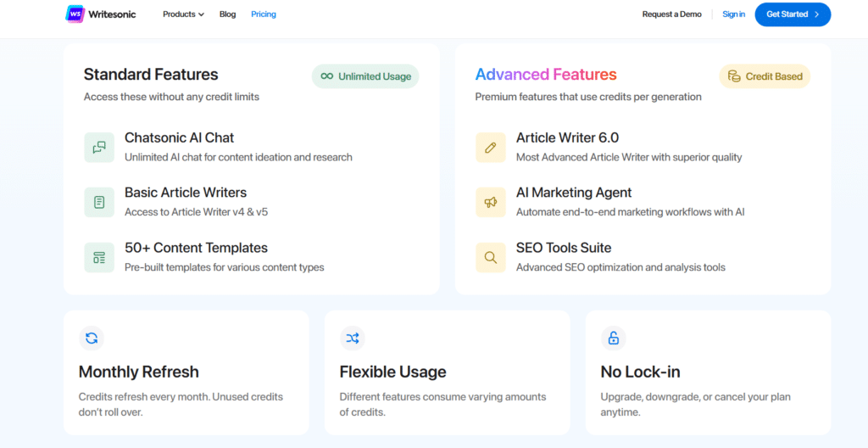
Task: Click the Get Started button
Action: click(793, 14)
